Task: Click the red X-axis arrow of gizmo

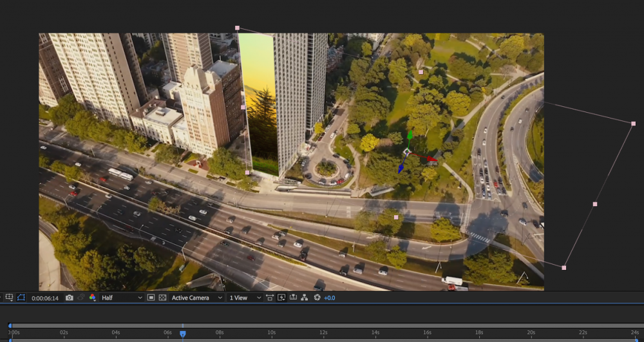Action: pyautogui.click(x=431, y=158)
